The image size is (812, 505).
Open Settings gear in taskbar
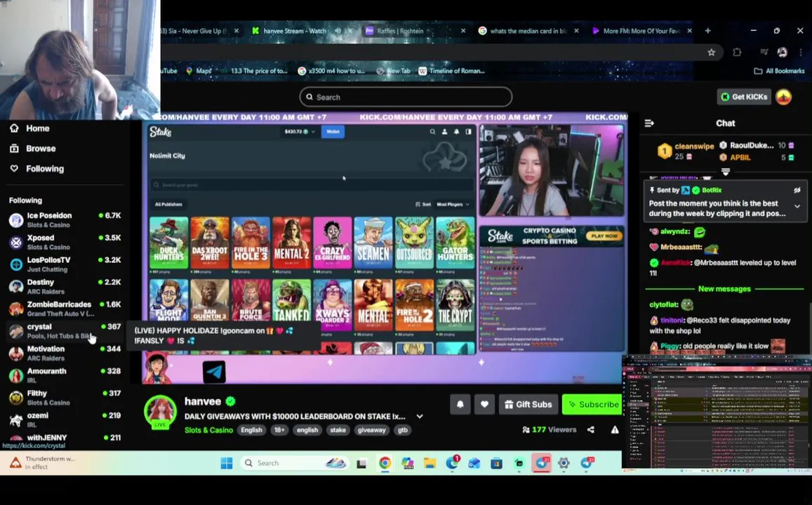pyautogui.click(x=564, y=463)
